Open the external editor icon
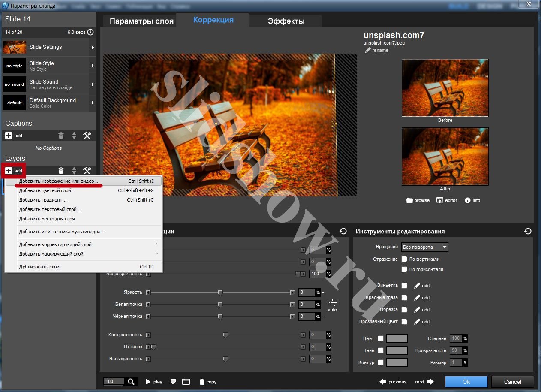The height and width of the screenshot is (392, 541). [439, 200]
